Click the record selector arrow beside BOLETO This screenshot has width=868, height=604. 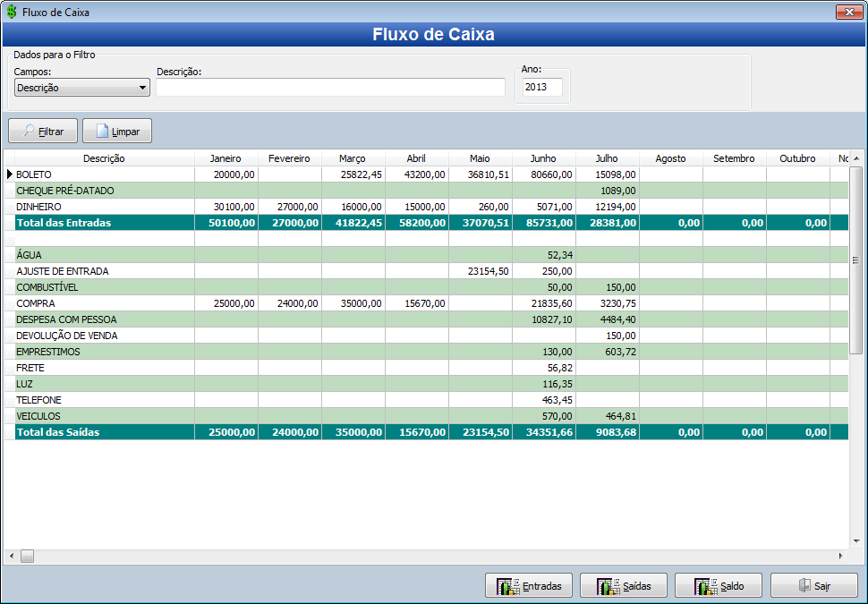click(x=8, y=174)
